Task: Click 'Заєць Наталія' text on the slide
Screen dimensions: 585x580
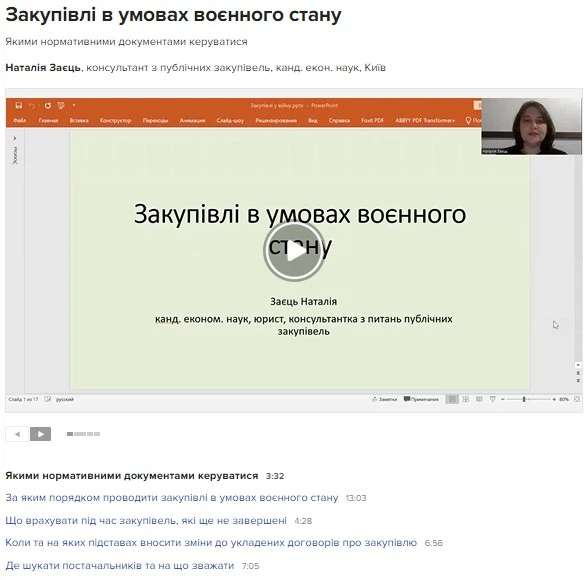Action: (x=303, y=301)
